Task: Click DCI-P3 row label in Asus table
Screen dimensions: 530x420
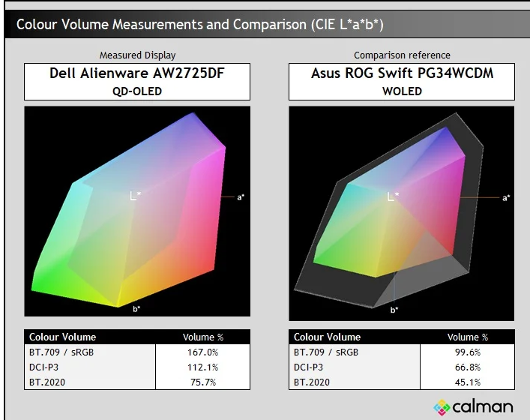Action: [x=308, y=367]
